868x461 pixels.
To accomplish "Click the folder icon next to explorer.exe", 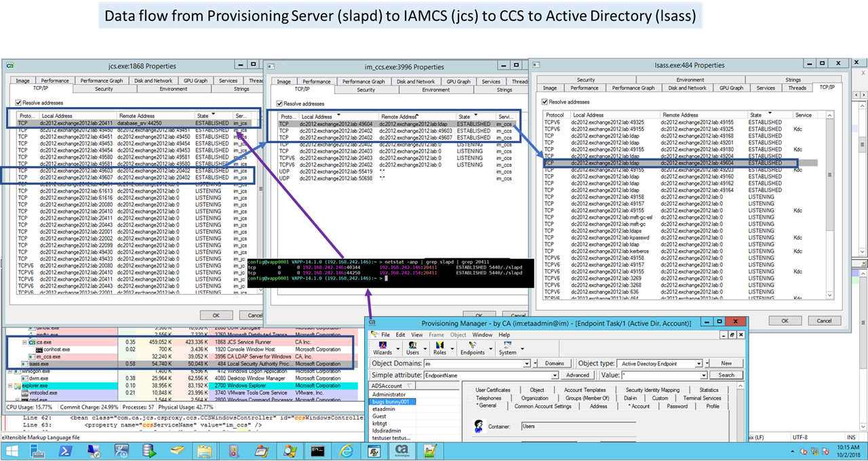I will pos(17,386).
